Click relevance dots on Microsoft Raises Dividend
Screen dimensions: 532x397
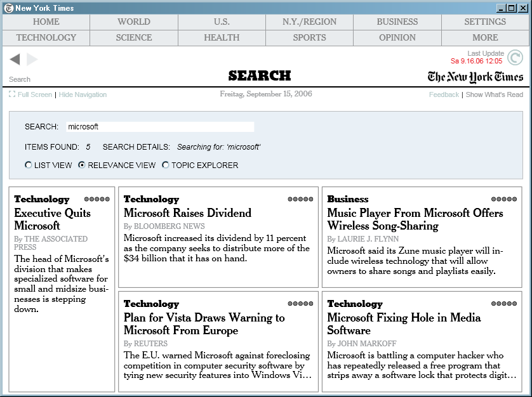pyautogui.click(x=300, y=199)
